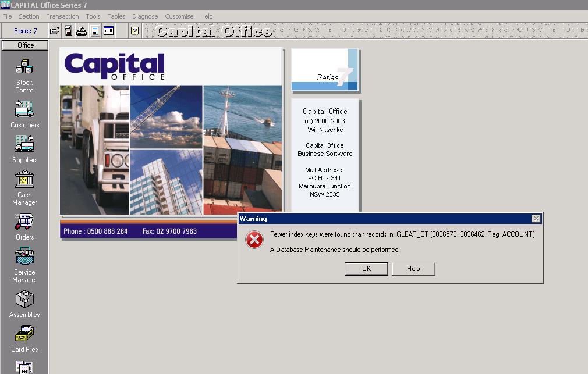Click Help button in the Warning dialog
Image resolution: width=588 pixels, height=374 pixels.
(413, 269)
